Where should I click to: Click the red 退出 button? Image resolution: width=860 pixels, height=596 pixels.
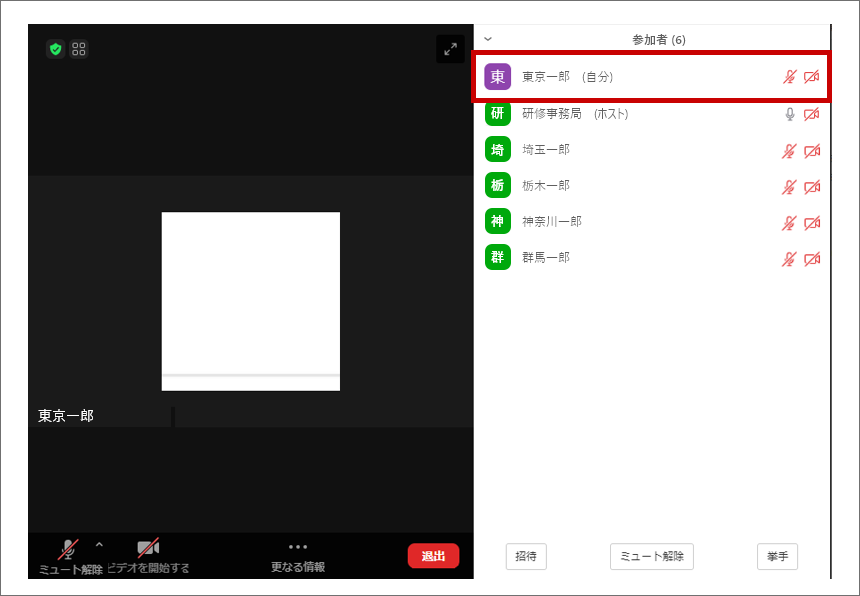[x=433, y=556]
